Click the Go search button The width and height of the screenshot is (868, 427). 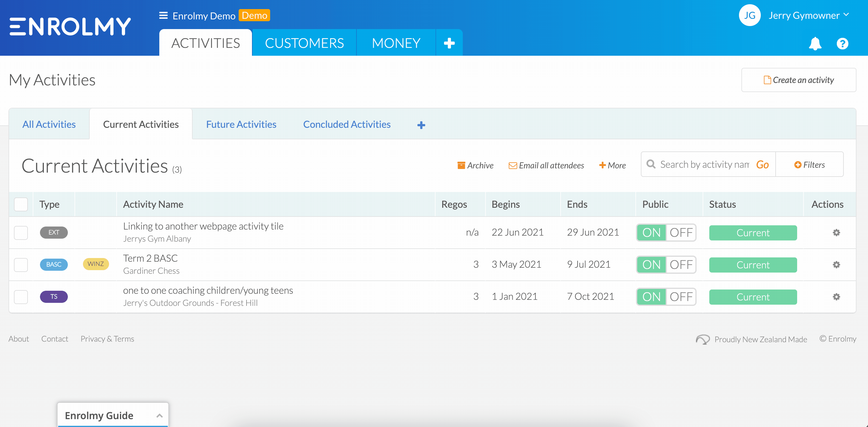(763, 164)
